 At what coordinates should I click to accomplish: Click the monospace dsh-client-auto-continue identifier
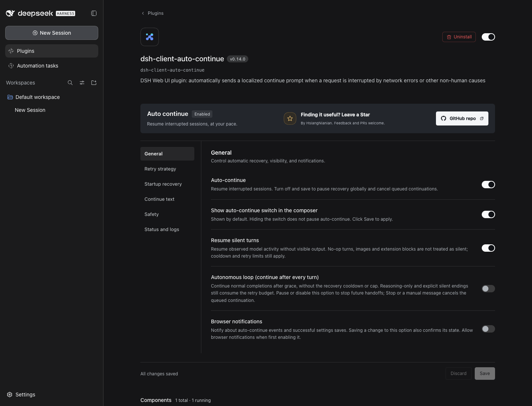click(173, 70)
